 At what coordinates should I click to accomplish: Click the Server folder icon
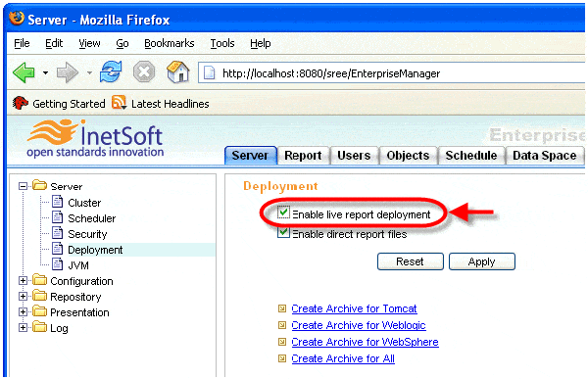39,185
